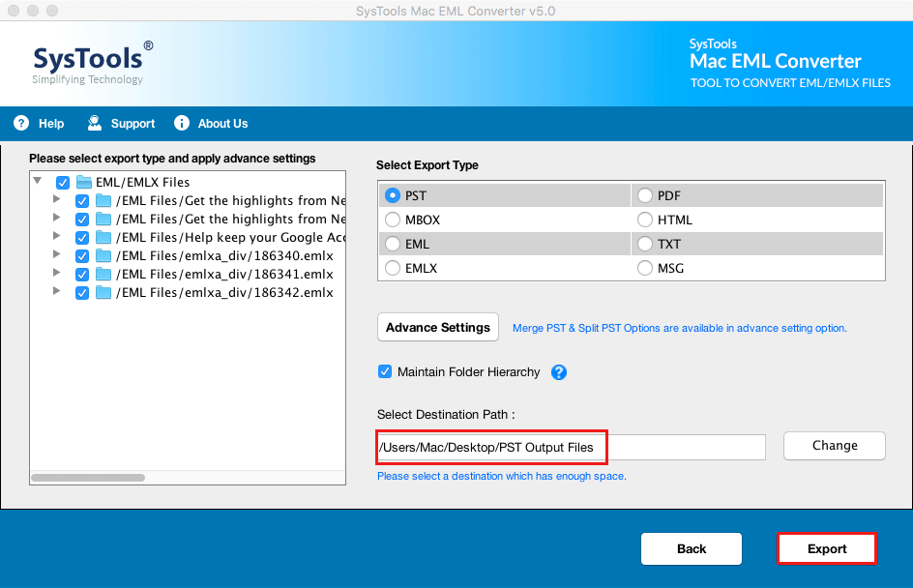Select the TXT export type

[644, 244]
